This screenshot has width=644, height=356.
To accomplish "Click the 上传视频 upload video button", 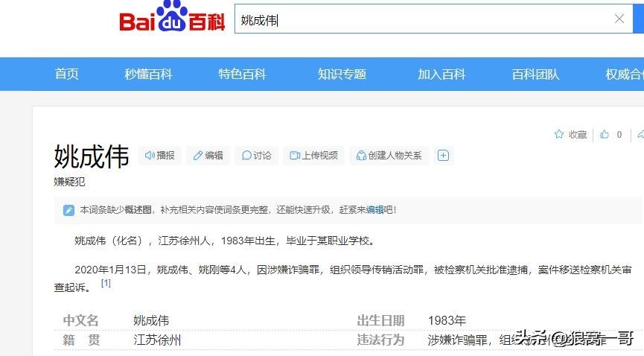I will pos(313,156).
